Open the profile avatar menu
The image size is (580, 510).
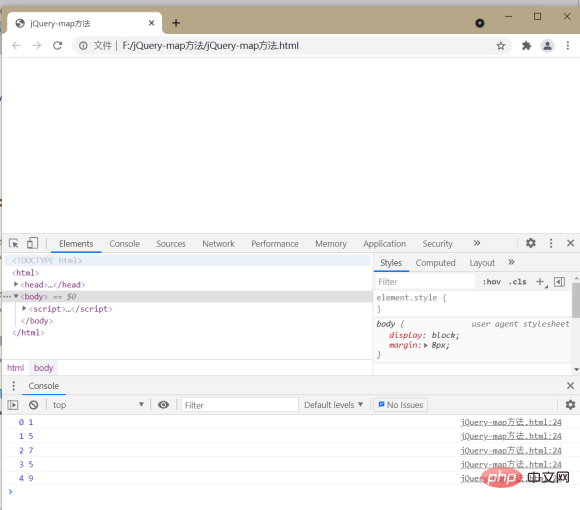point(547,46)
